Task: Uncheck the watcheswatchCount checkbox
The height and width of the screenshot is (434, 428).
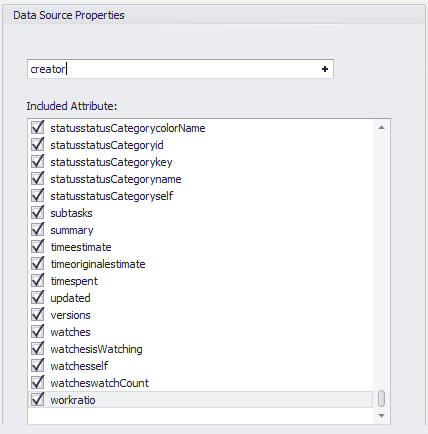Action: tap(37, 382)
